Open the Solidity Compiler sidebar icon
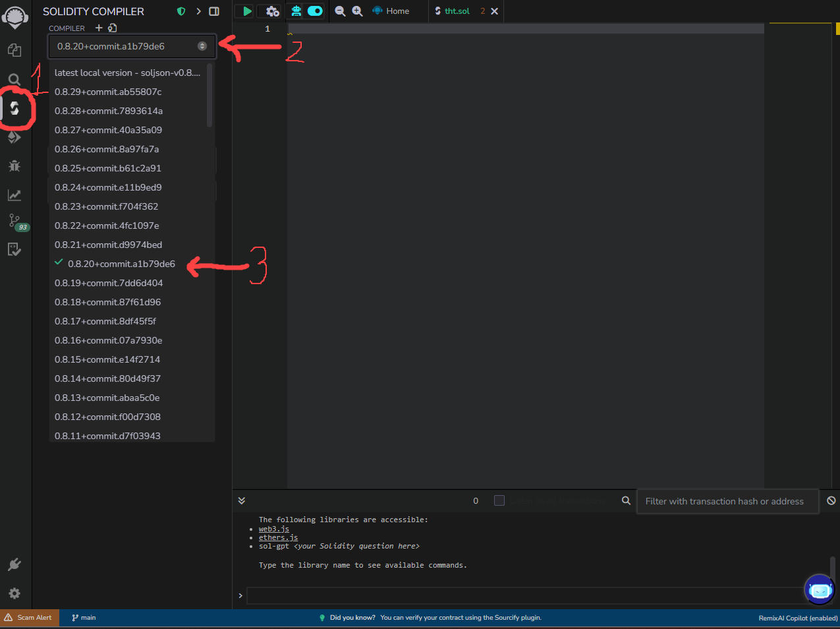The image size is (840, 629). click(x=14, y=108)
